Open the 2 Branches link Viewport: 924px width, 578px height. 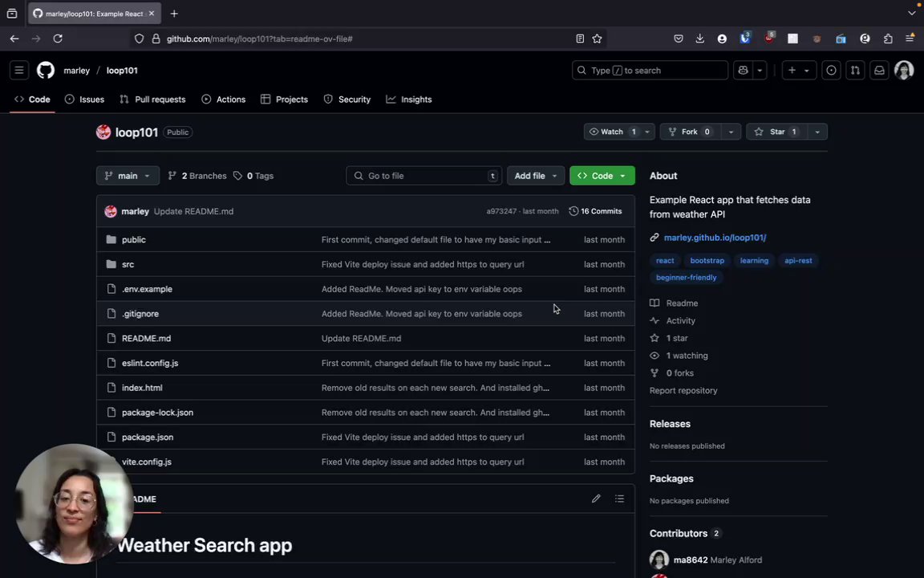tap(197, 176)
